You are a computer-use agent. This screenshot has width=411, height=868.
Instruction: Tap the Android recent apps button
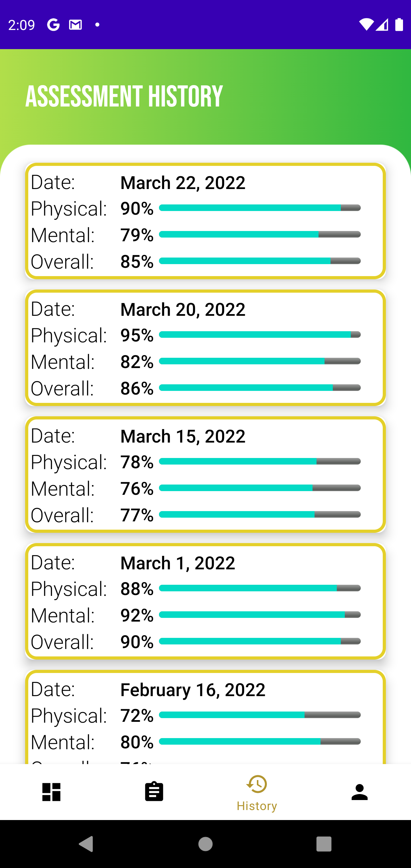pos(324,844)
